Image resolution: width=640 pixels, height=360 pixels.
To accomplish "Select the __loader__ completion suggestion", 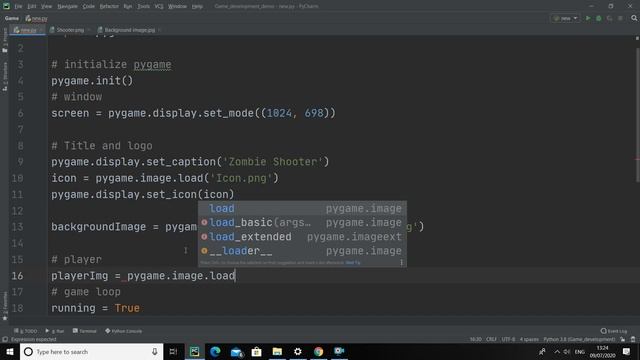I will pyautogui.click(x=302, y=251).
